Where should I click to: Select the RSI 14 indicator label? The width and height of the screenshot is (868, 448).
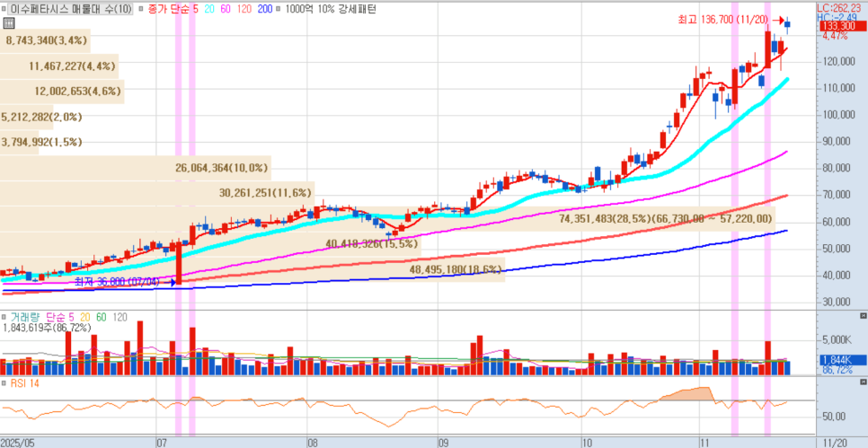click(x=25, y=382)
